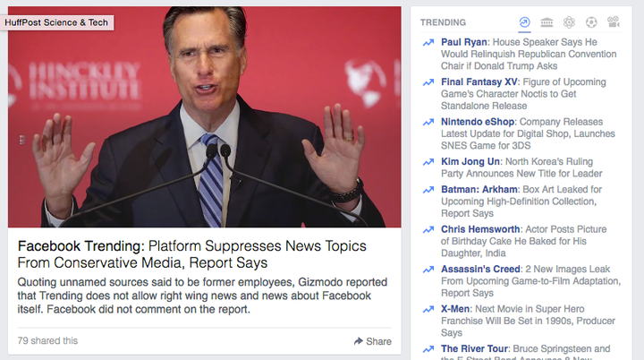This screenshot has height=360, width=644.
Task: Open the Assassin's Creed trending topic
Action: [480, 269]
